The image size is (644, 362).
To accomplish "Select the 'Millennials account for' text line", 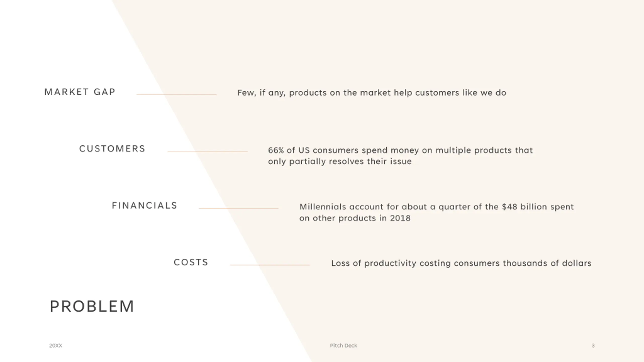I will click(436, 207).
